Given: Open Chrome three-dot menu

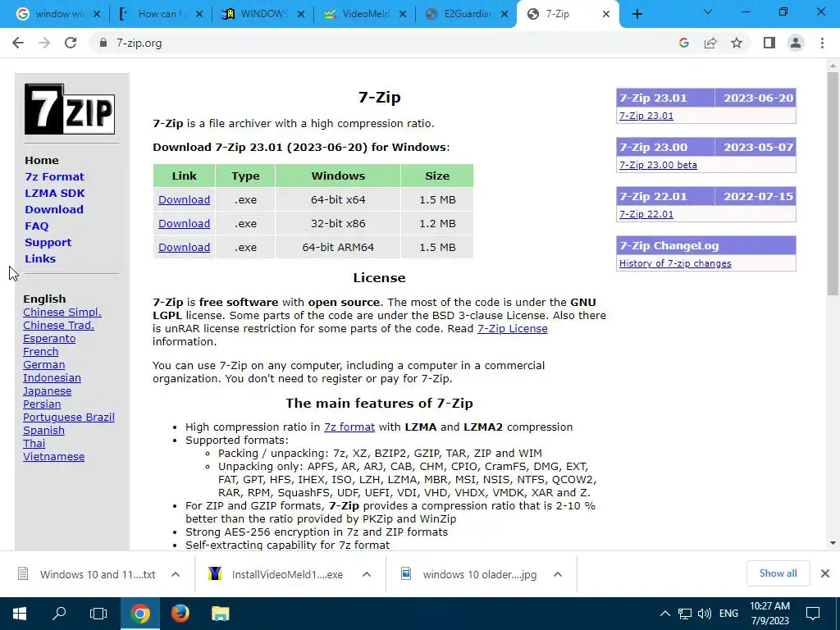Looking at the screenshot, I should coord(822,43).
